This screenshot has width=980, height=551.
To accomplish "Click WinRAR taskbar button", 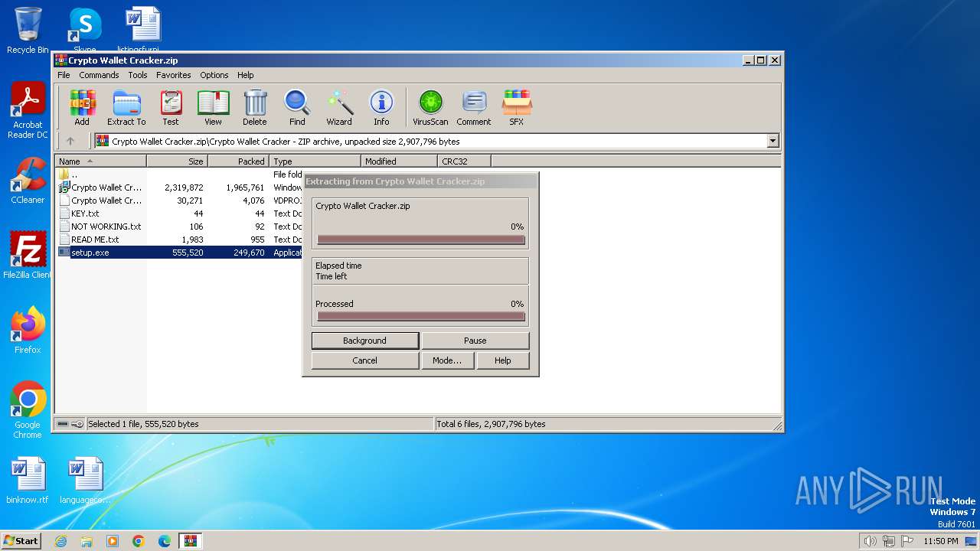I will click(191, 541).
